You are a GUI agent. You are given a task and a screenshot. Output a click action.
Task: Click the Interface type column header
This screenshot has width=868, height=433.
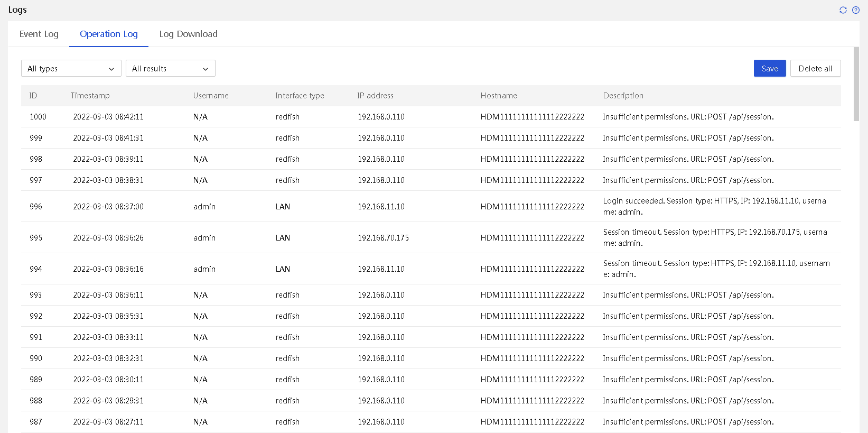(300, 96)
